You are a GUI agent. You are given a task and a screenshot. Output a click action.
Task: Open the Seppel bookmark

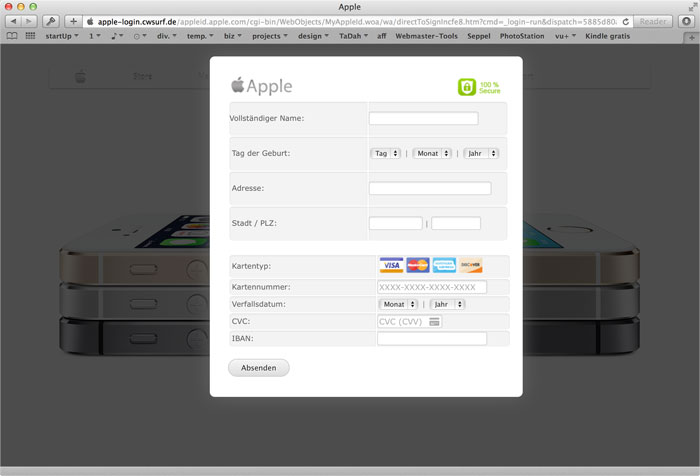[479, 36]
